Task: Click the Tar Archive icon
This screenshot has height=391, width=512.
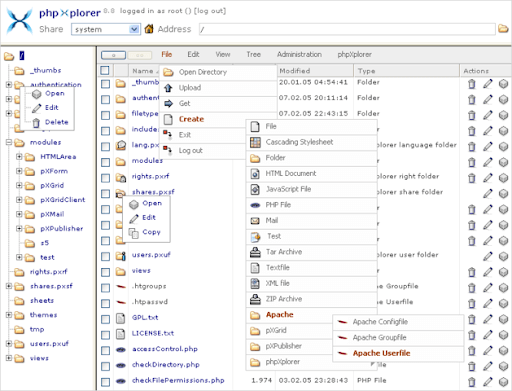Action: 255,252
